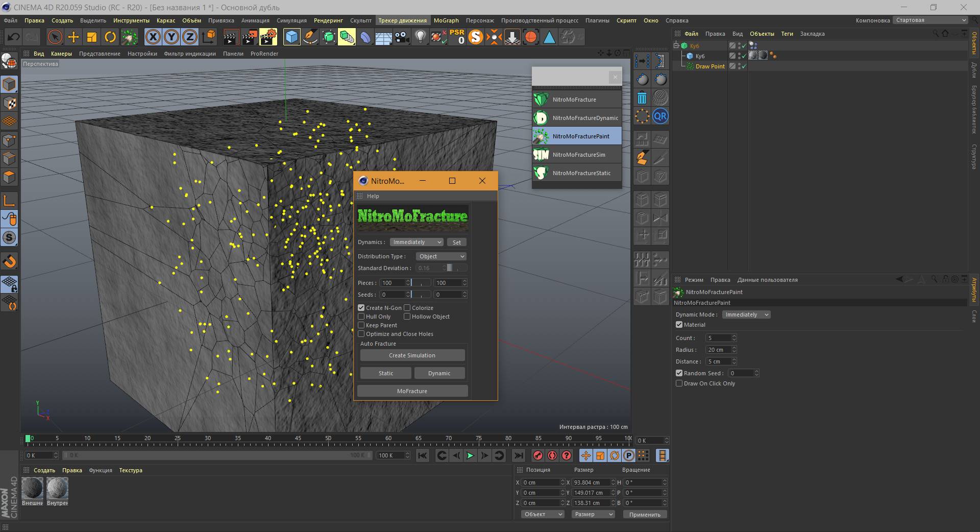
Task: Open the Объект coordinate mode dropdown
Action: click(543, 514)
